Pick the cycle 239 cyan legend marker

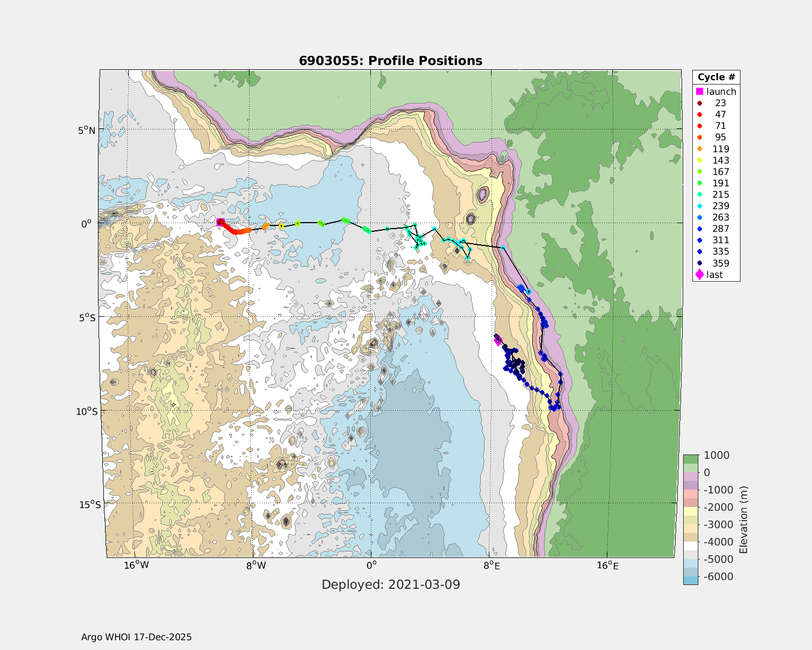point(699,206)
